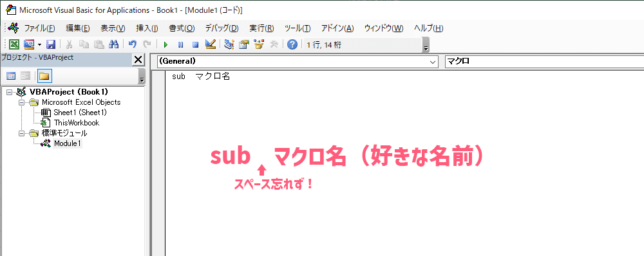Viewport: 644px width, 256px height.
Task: Click the Undo arrow icon
Action: click(x=132, y=44)
